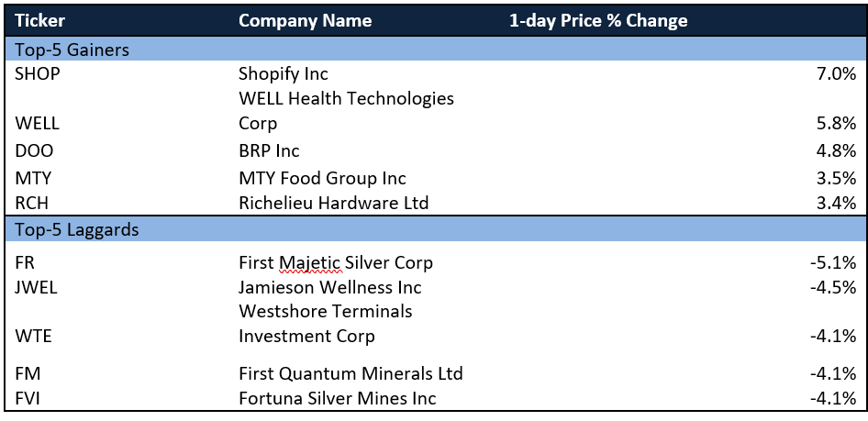Select the Jamieson Wellness Inc cell
The image size is (868, 421).
pyautogui.click(x=330, y=287)
